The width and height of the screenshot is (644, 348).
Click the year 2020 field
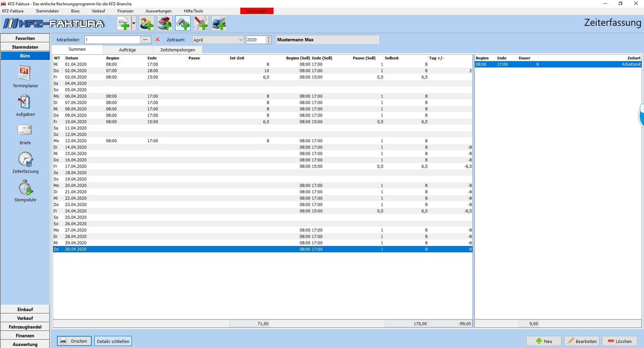click(x=256, y=40)
